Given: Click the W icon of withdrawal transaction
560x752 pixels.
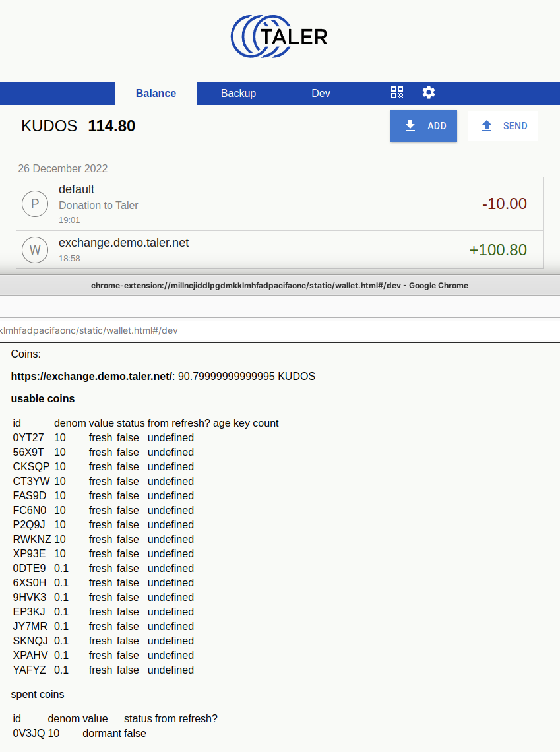Looking at the screenshot, I should pyautogui.click(x=35, y=250).
